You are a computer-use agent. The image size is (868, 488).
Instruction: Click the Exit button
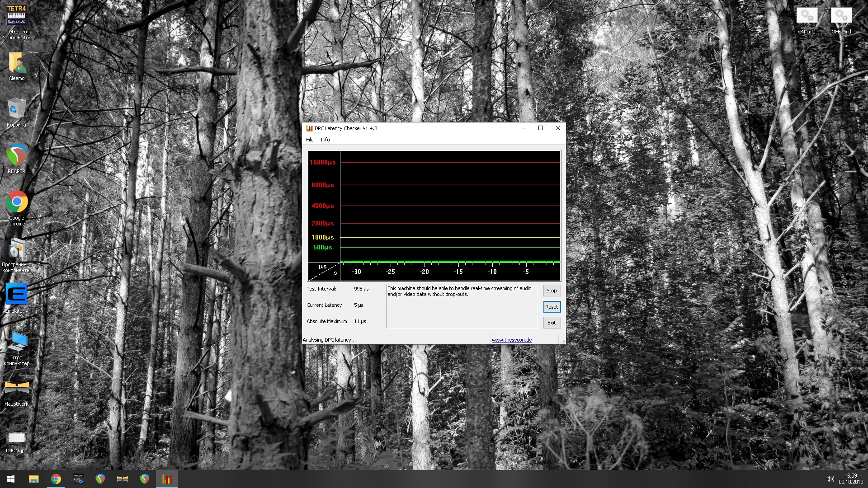(552, 323)
